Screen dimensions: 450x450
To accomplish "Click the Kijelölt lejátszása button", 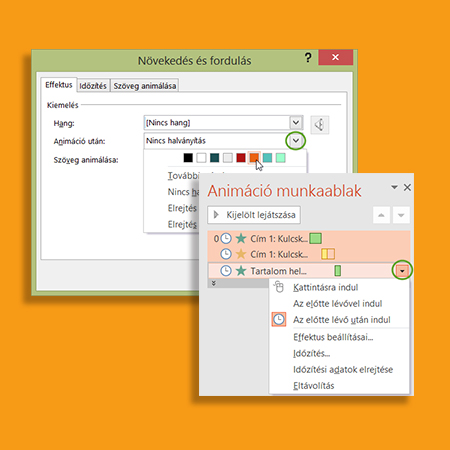I will pyautogui.click(x=254, y=215).
